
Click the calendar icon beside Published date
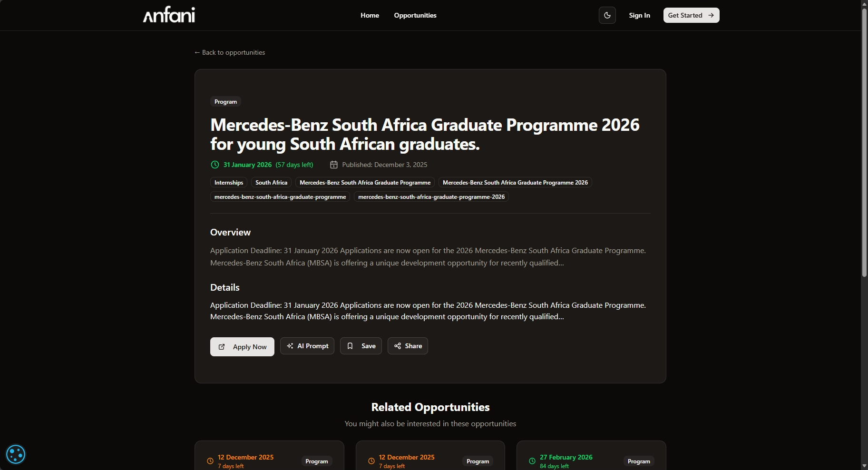tap(334, 165)
